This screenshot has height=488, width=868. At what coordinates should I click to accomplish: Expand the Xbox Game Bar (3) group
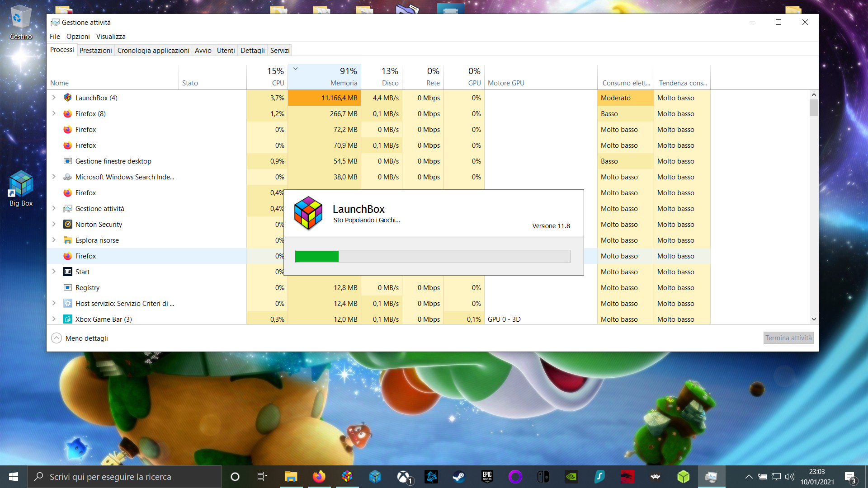pyautogui.click(x=54, y=319)
